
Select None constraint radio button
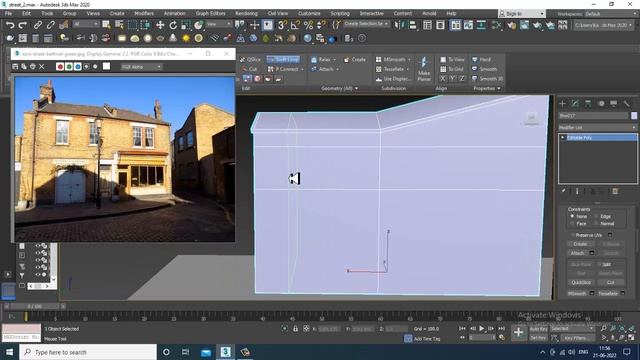[x=572, y=216]
